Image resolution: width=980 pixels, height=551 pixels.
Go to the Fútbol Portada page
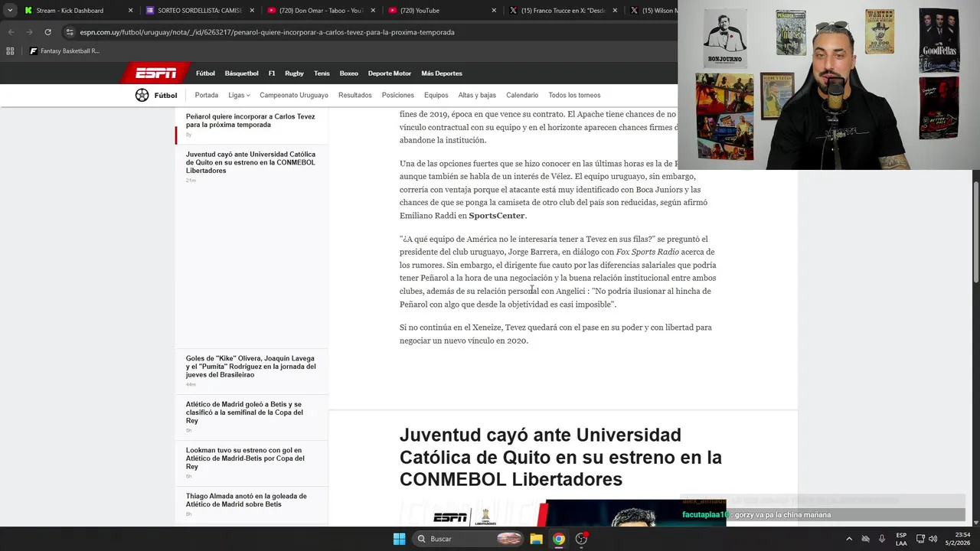tap(207, 95)
